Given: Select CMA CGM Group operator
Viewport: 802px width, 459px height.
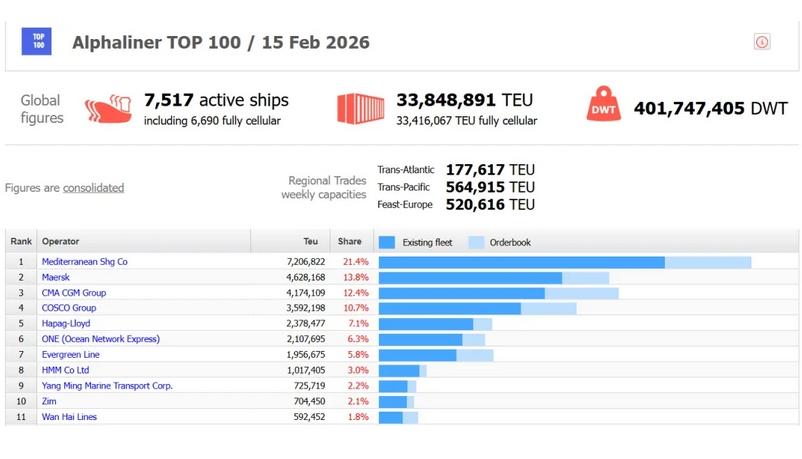Looking at the screenshot, I should (73, 293).
